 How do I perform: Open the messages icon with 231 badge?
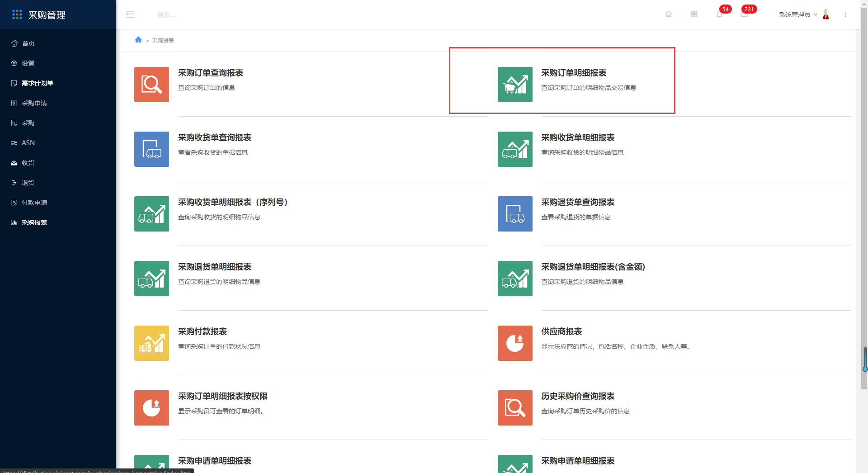[x=745, y=14]
